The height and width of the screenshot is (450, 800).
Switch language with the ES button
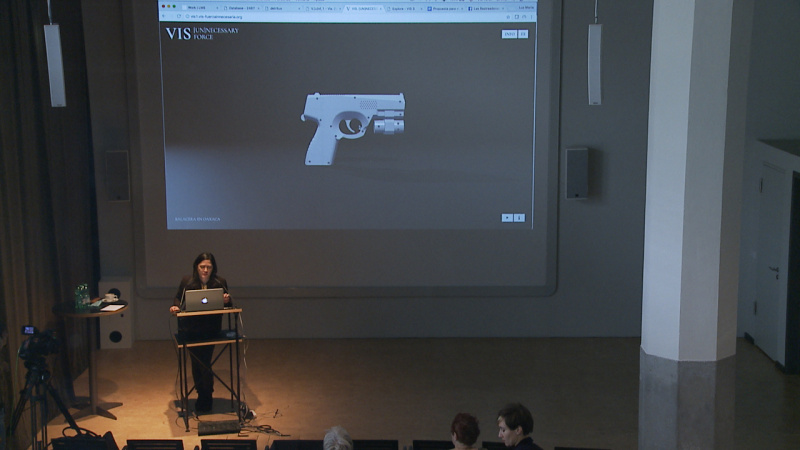pyautogui.click(x=523, y=34)
